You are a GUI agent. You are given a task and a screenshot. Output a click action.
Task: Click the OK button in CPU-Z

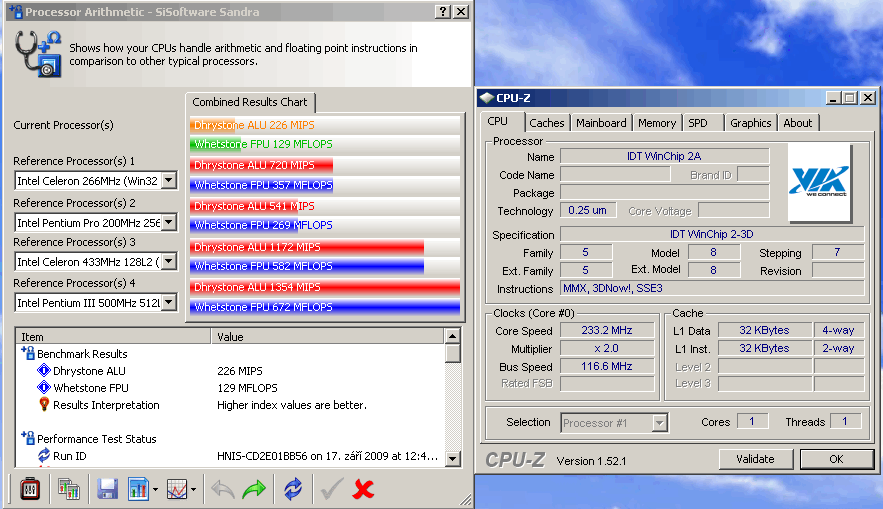(x=835, y=459)
